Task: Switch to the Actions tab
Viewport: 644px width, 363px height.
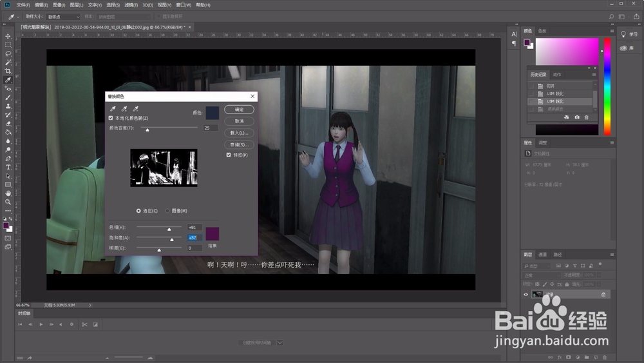Action: [x=557, y=74]
